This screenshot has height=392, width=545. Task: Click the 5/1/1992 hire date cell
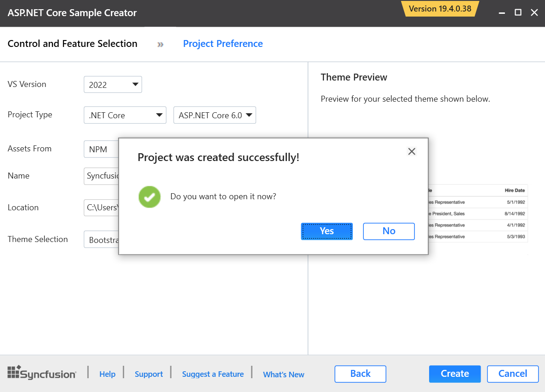pyautogui.click(x=516, y=202)
